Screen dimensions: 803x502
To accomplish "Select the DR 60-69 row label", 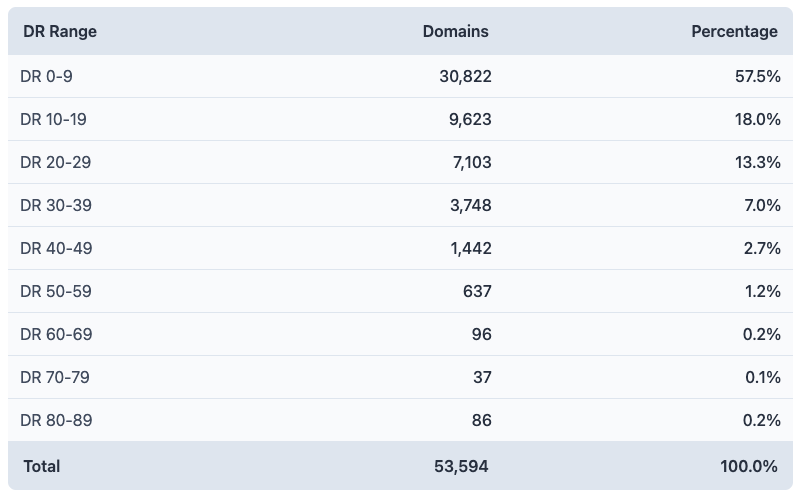I will 56,334.
